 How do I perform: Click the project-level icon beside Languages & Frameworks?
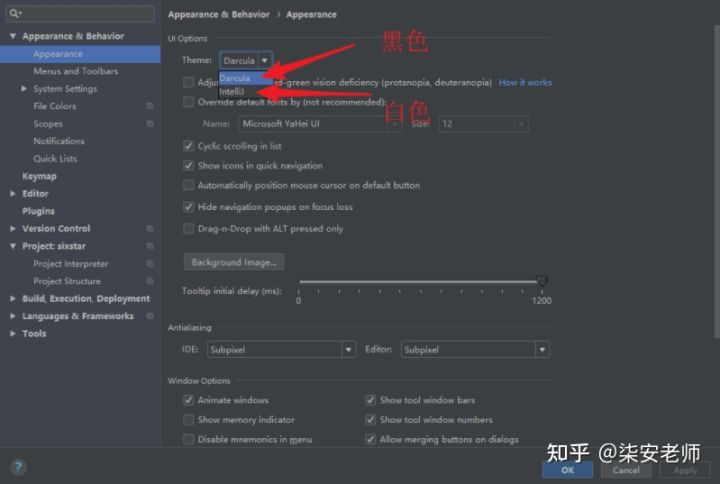click(x=150, y=316)
